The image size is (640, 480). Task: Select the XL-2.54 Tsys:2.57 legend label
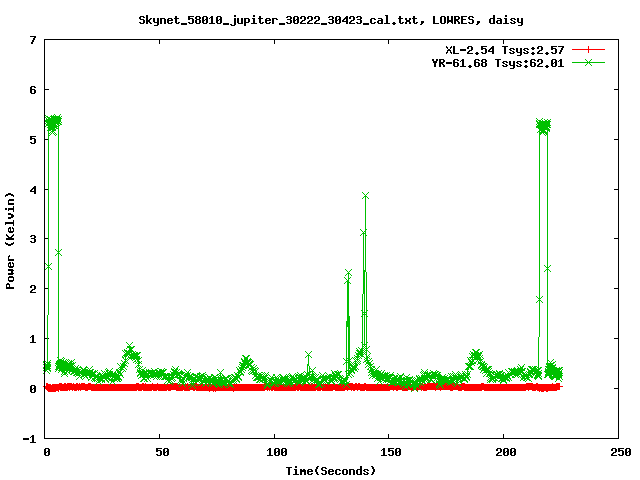pyautogui.click(x=505, y=50)
